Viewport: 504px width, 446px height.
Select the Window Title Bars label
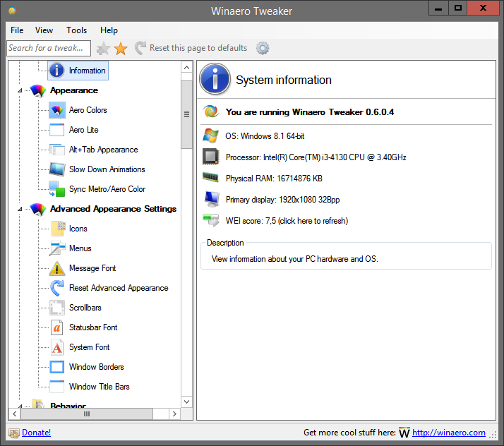(100, 387)
